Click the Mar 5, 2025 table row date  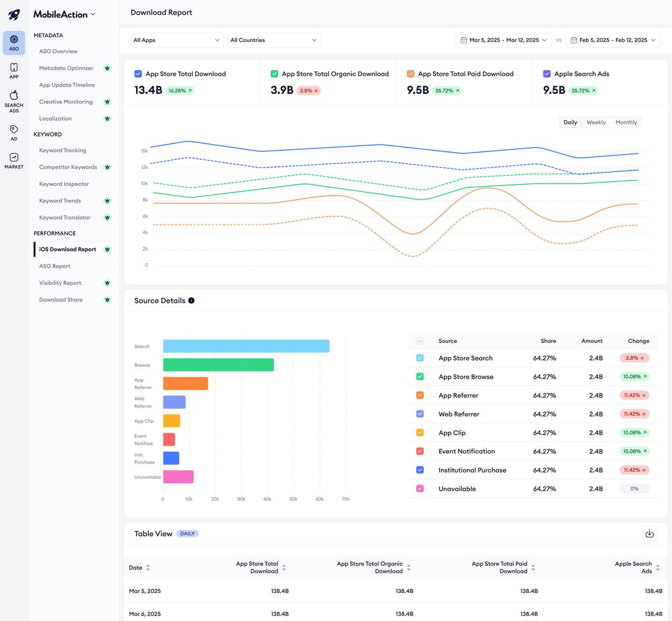pos(145,591)
